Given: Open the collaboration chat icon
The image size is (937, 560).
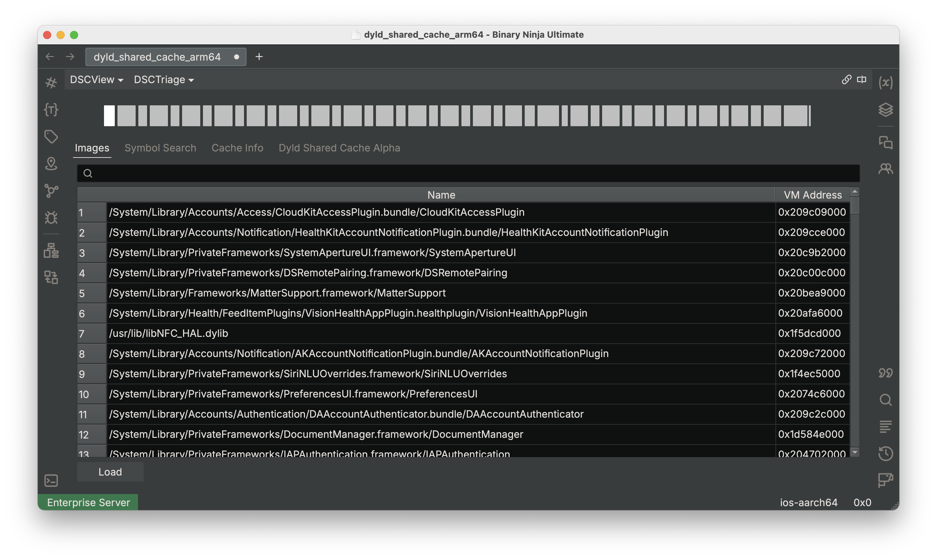Looking at the screenshot, I should 885,143.
